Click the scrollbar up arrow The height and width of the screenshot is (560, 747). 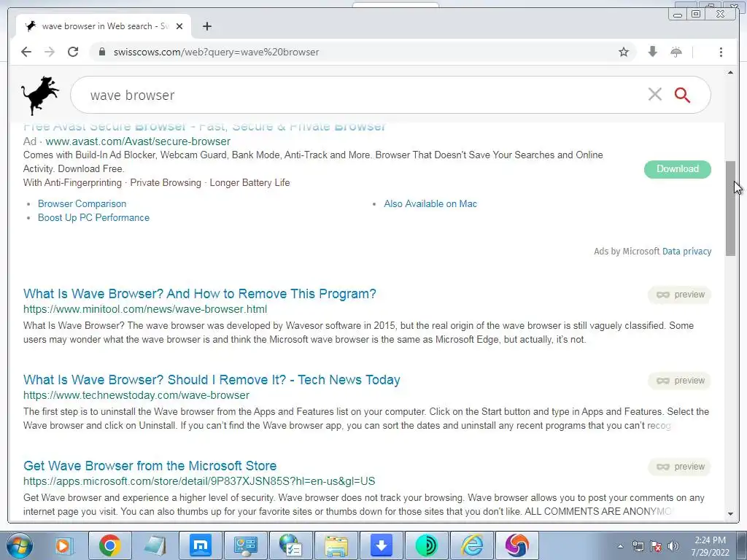[730, 72]
